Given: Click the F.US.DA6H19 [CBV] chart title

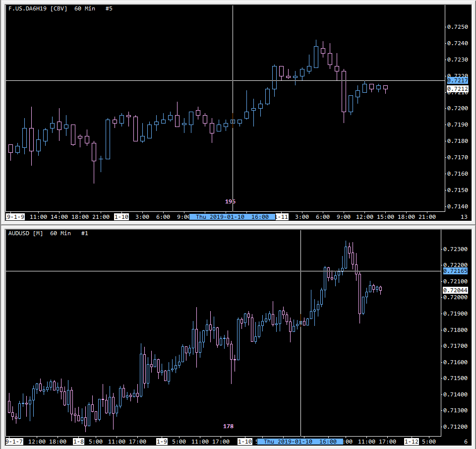Looking at the screenshot, I should [x=38, y=8].
